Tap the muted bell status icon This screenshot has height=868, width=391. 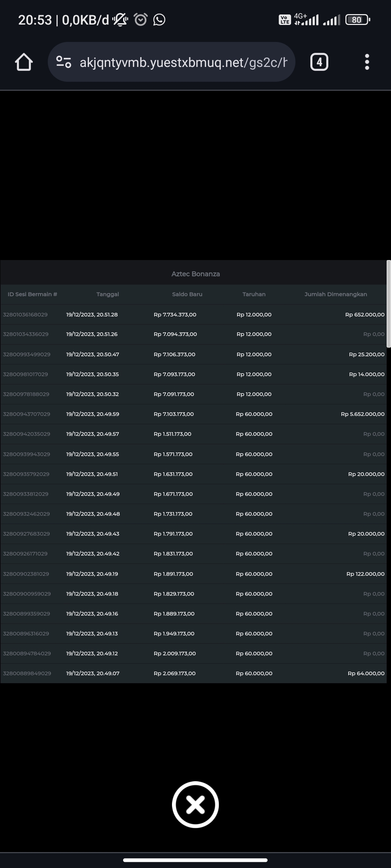coord(120,20)
